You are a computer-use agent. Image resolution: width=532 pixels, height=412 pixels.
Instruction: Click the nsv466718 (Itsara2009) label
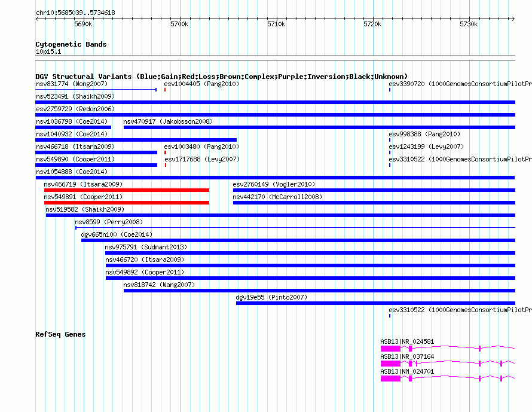(x=75, y=147)
